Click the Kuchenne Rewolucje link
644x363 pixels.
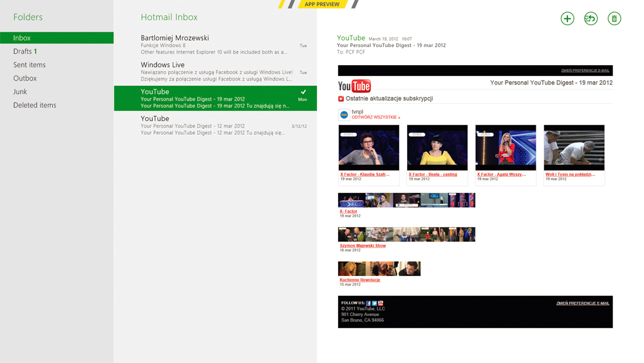coord(360,280)
